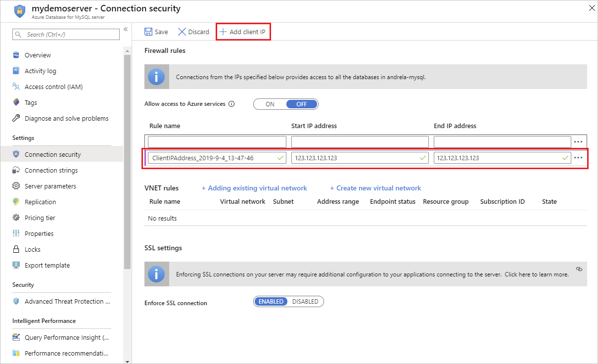Click the sidebar search box
The image size is (598, 364).
[x=66, y=34]
